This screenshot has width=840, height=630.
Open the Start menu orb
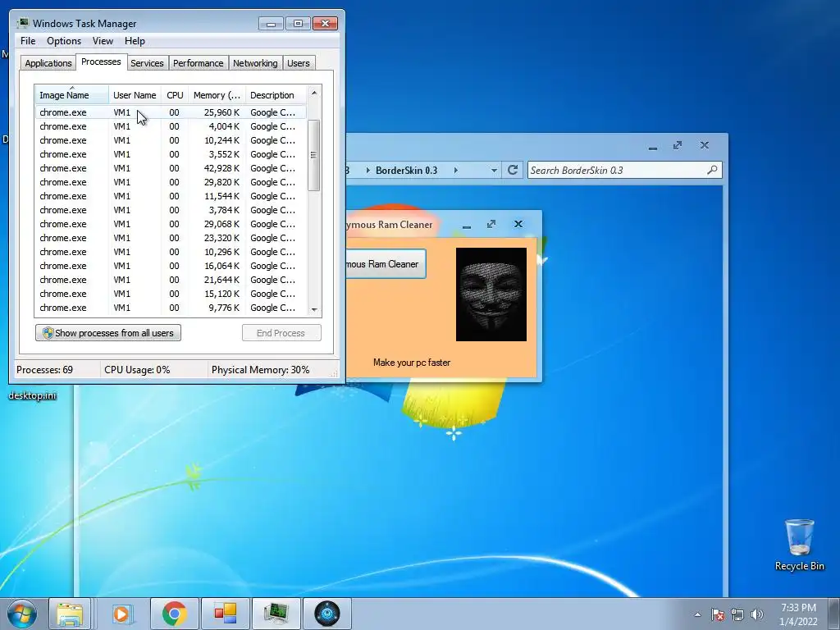pos(21,614)
